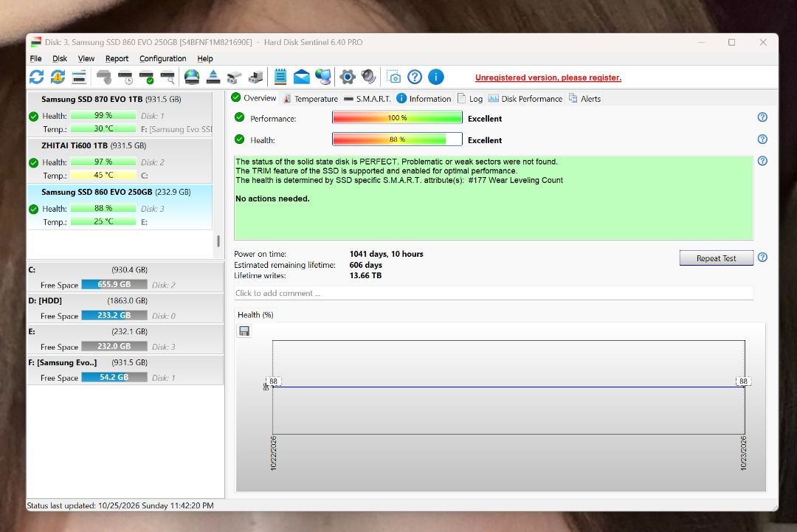Select the ZHITAI Ti600 1TB disk

(120, 161)
